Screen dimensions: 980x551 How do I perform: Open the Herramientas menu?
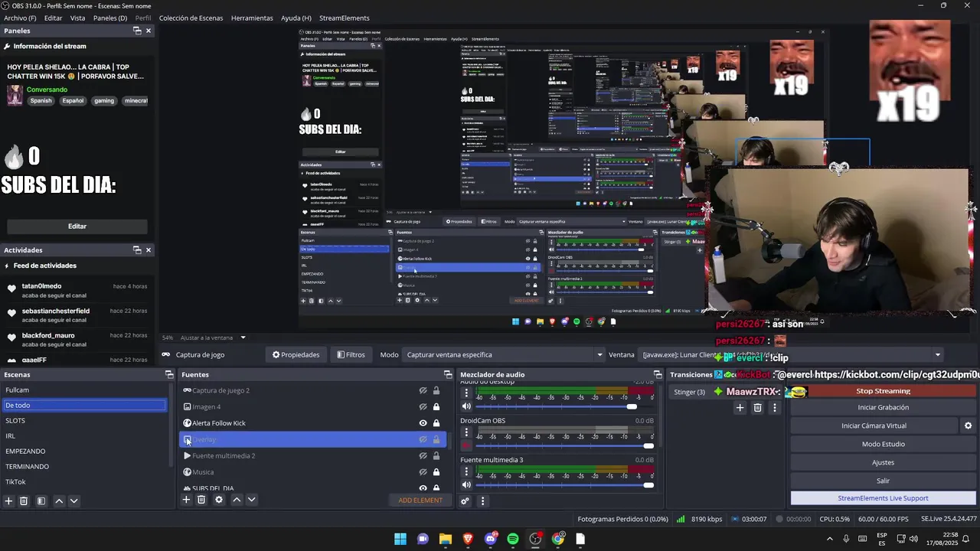252,18
